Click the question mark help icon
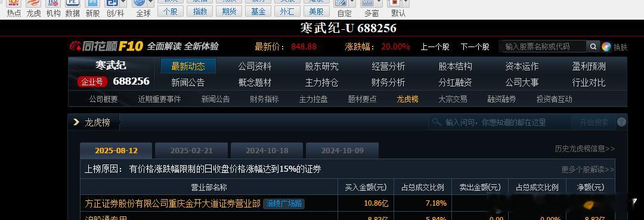This screenshot has width=644, height=220. click(621, 122)
